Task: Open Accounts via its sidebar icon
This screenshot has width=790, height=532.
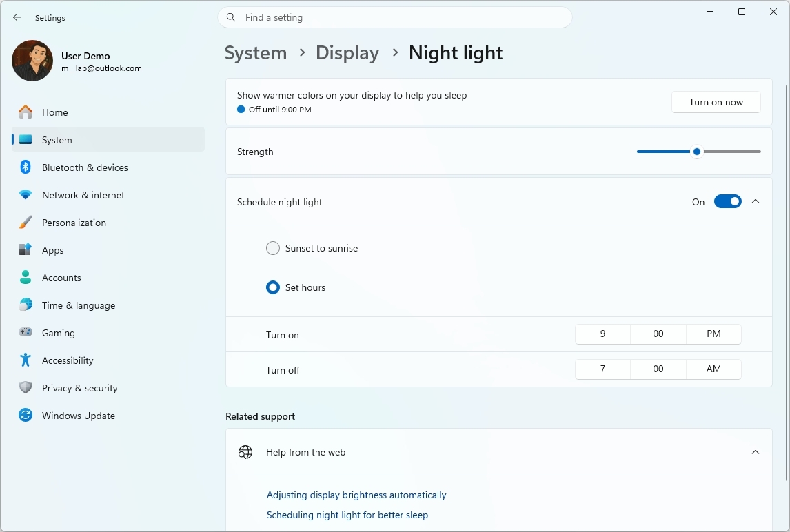Action: click(26, 277)
